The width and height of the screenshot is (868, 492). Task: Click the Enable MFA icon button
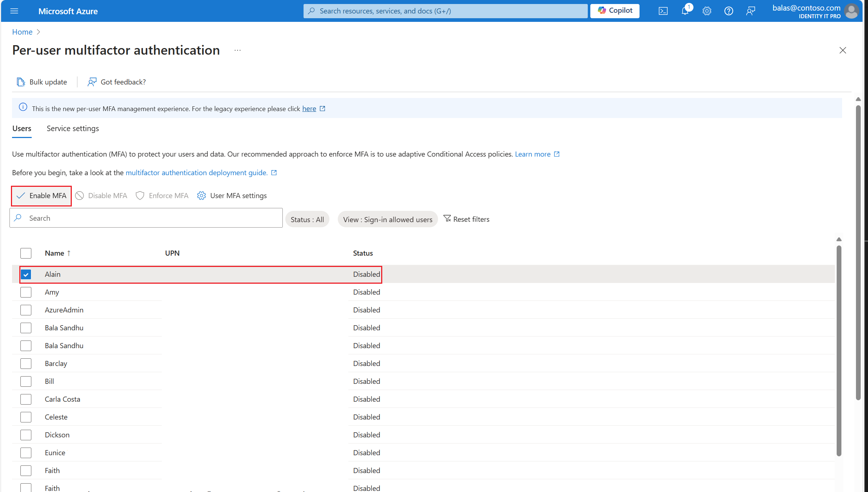(42, 195)
